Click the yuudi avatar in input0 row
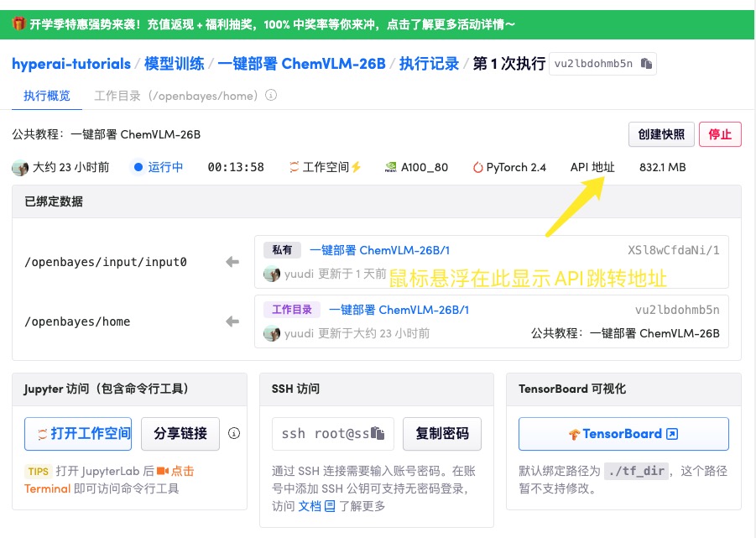 click(x=271, y=274)
